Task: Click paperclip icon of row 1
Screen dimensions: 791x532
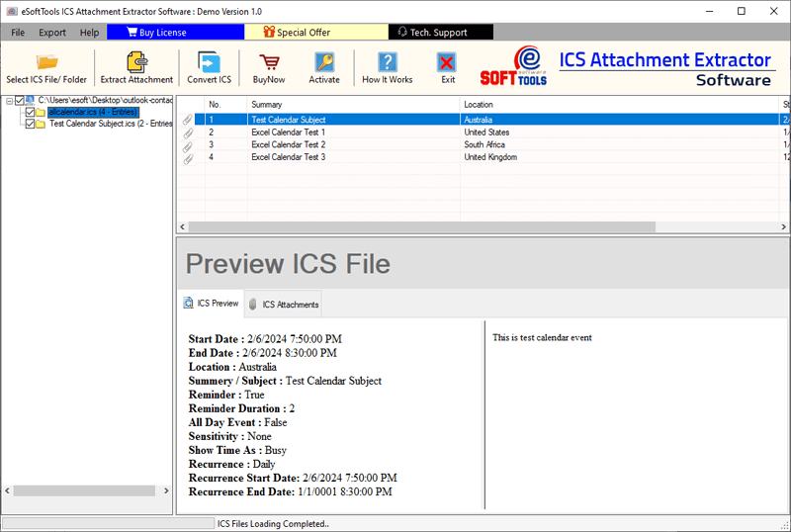Action: point(187,120)
